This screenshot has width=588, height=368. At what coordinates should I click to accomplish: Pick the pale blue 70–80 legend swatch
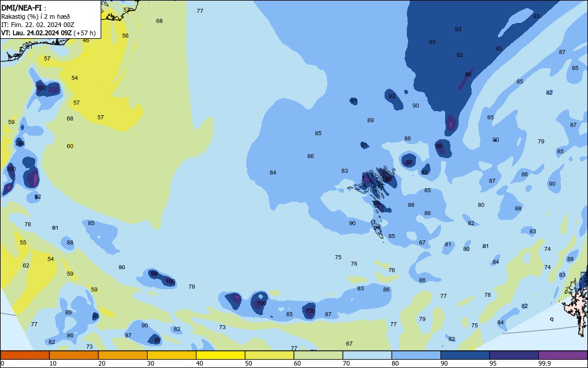tap(367, 355)
